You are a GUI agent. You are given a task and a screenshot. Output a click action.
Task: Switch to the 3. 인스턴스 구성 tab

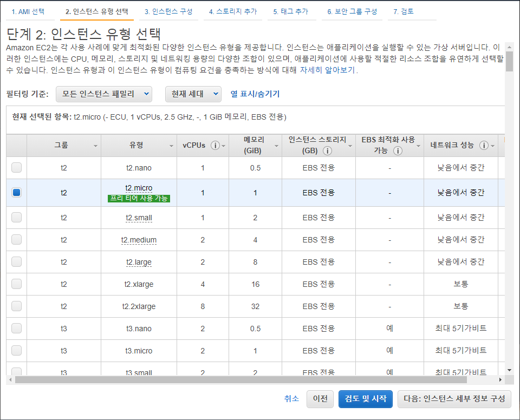point(168,11)
